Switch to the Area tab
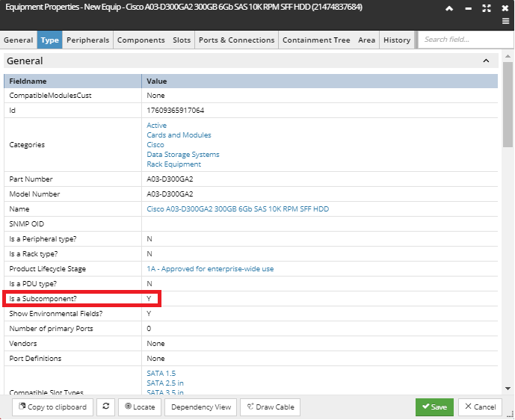Screen dimensions: 515x420 [366, 40]
